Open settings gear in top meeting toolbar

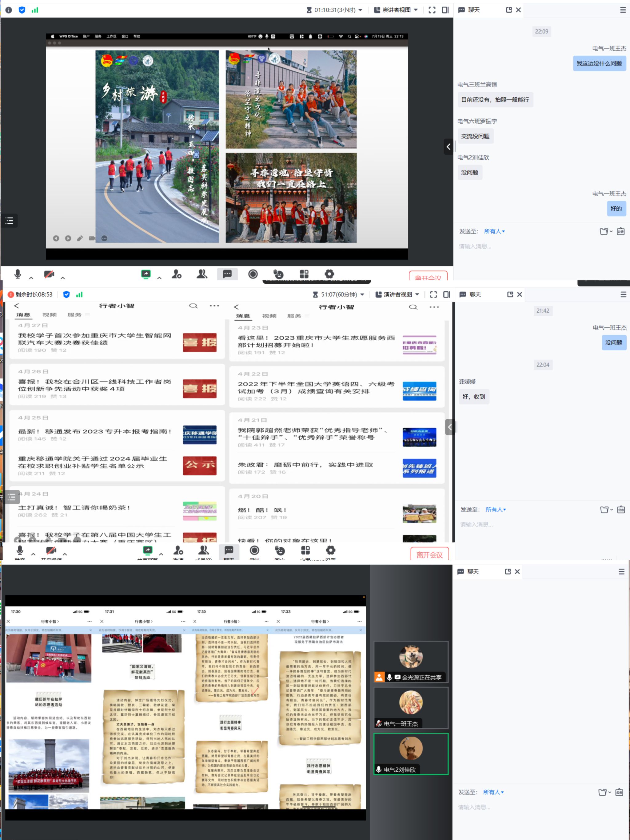pos(329,274)
